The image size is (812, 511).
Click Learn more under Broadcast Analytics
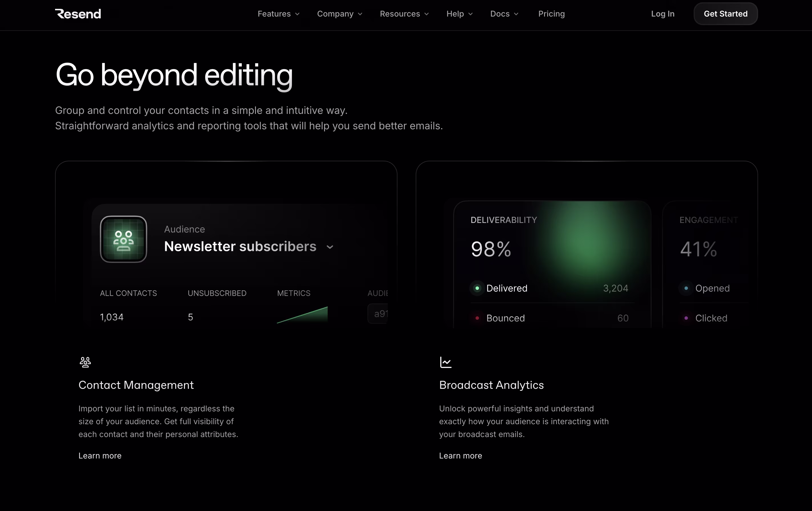click(x=460, y=456)
